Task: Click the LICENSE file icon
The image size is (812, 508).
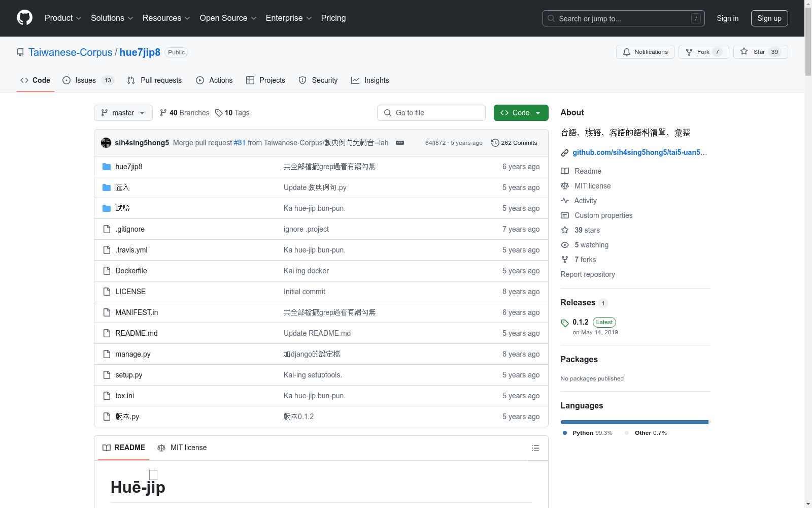Action: 107,292
